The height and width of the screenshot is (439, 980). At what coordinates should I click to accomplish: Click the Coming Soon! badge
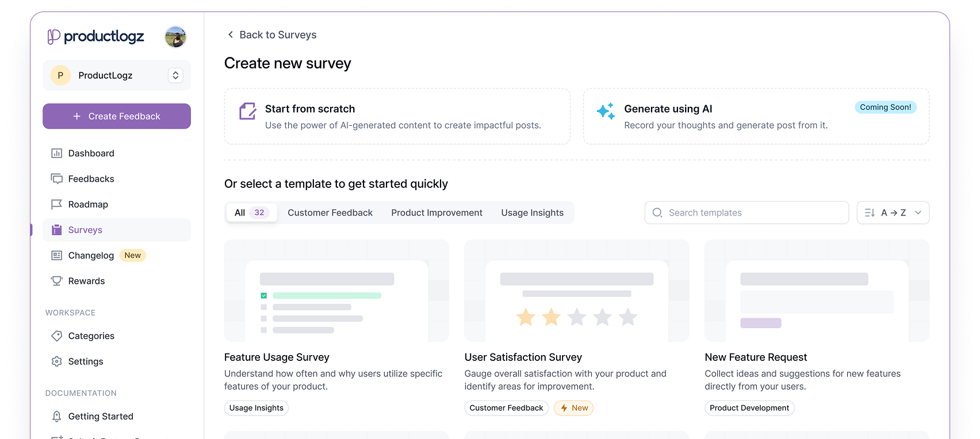coord(886,107)
